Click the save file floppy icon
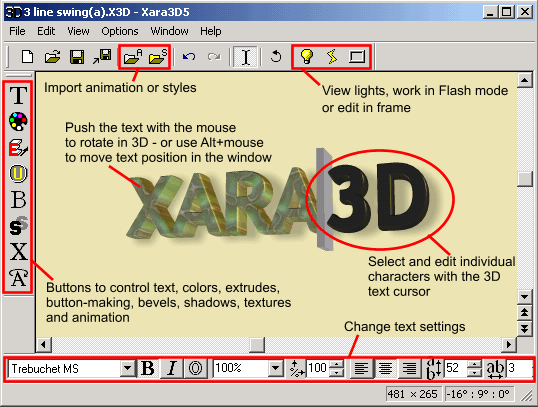 click(77, 57)
